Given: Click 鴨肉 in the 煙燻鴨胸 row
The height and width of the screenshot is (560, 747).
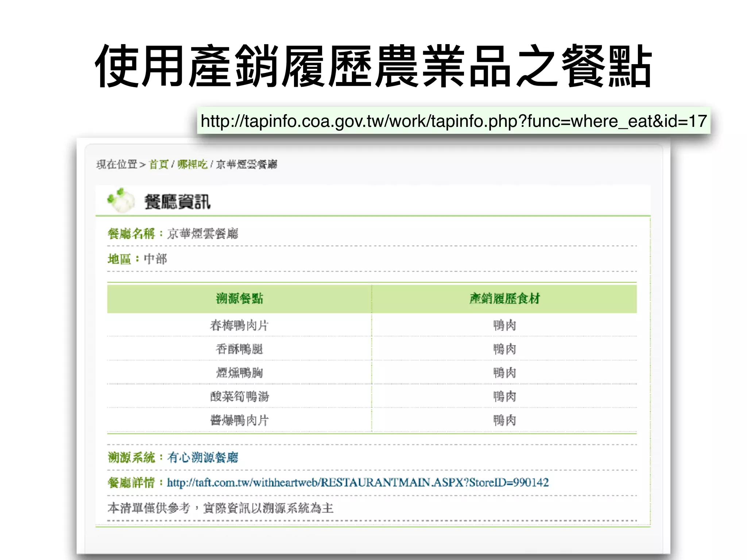Looking at the screenshot, I should [504, 373].
